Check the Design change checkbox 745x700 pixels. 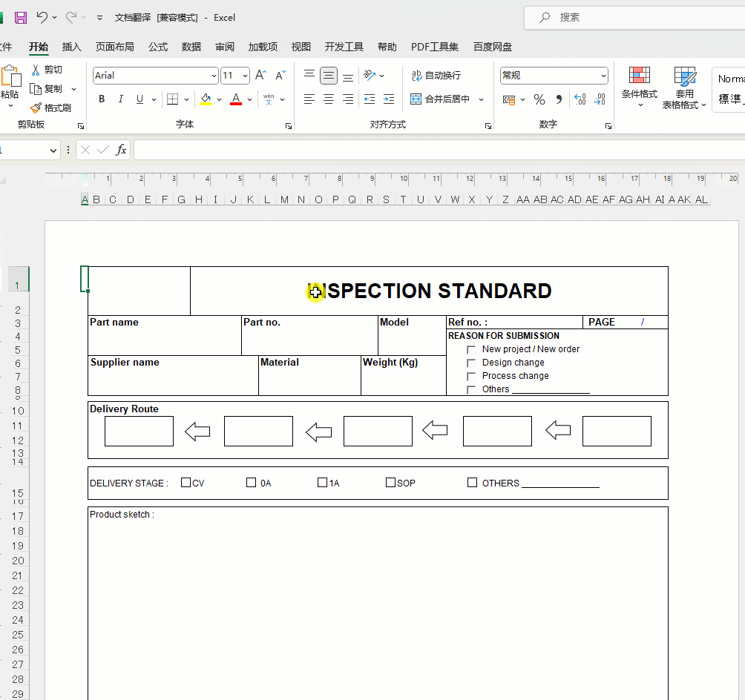[472, 363]
